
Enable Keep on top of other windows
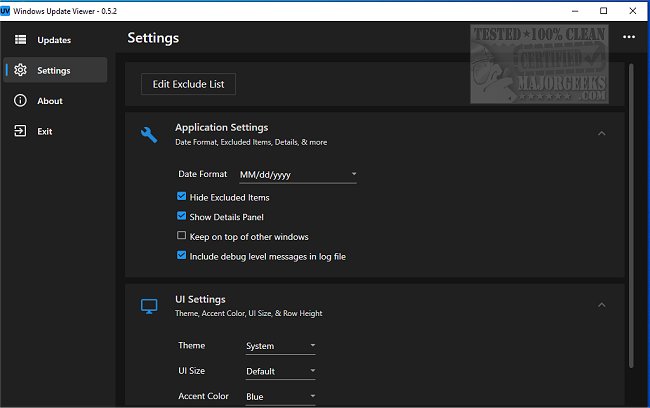point(182,237)
